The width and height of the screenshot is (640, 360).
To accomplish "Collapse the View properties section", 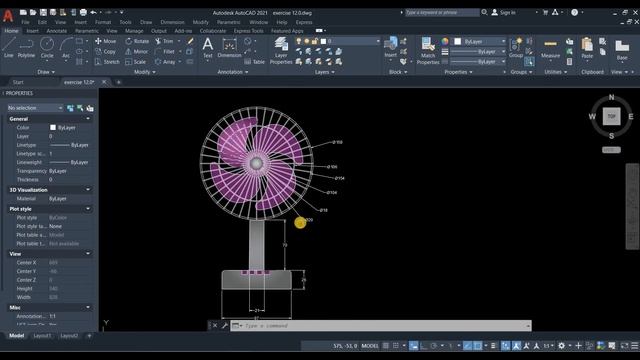I will (x=88, y=253).
